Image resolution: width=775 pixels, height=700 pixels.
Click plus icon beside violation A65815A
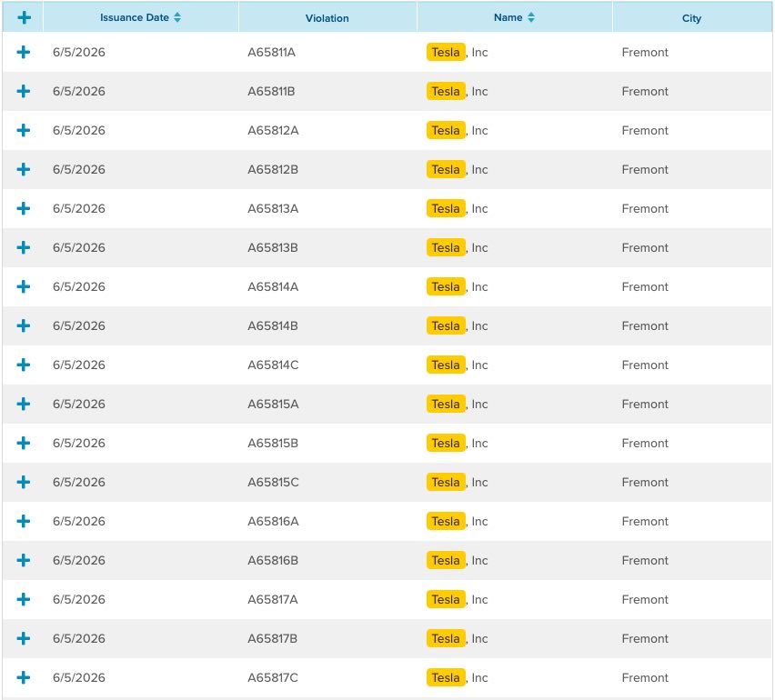tap(24, 404)
